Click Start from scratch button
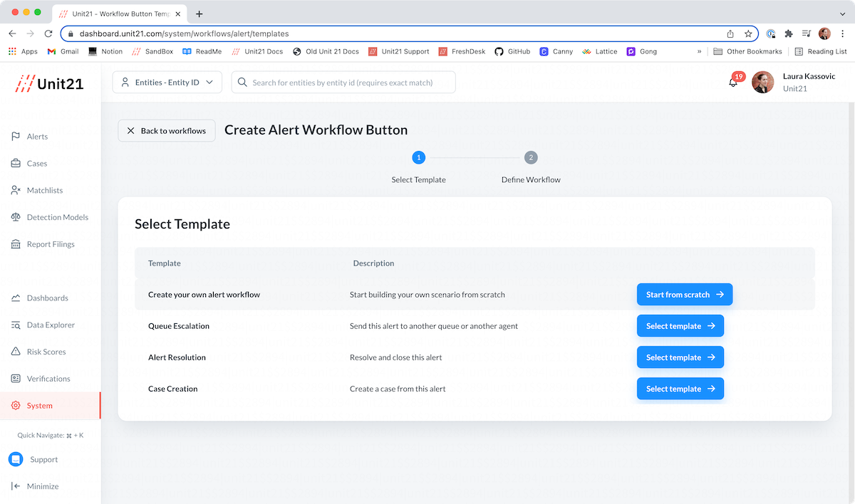The width and height of the screenshot is (855, 504). 685,295
